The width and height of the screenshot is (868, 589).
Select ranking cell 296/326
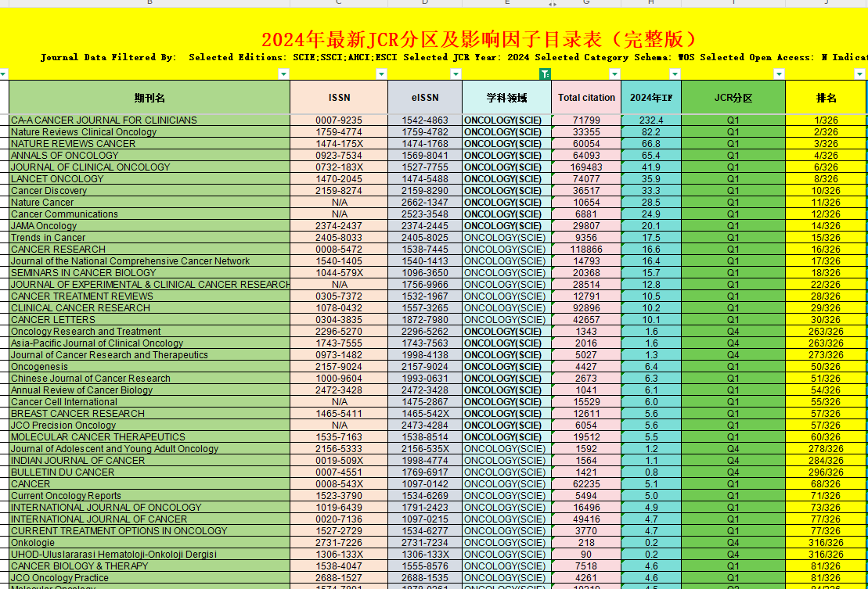pyautogui.click(x=826, y=472)
